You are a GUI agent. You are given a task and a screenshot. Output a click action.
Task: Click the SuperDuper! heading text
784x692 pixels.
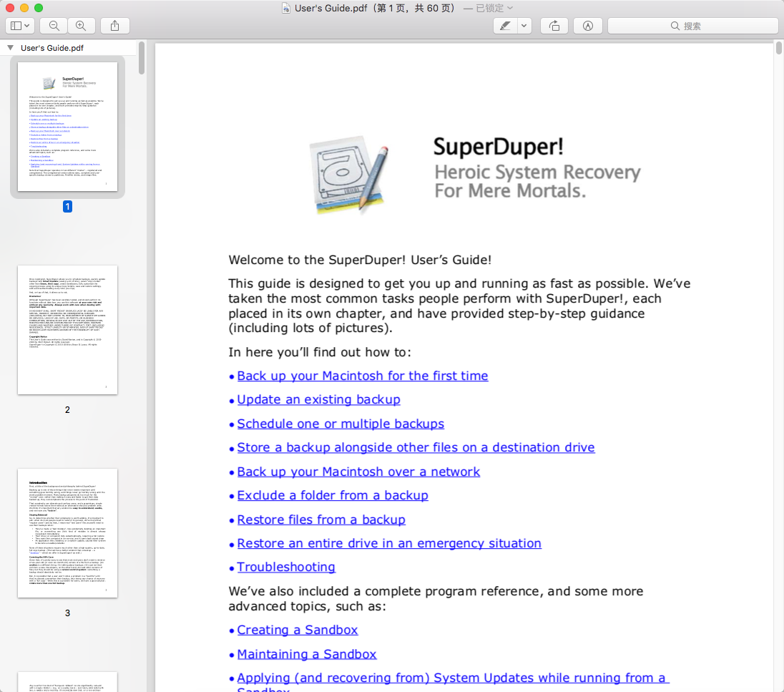(498, 146)
